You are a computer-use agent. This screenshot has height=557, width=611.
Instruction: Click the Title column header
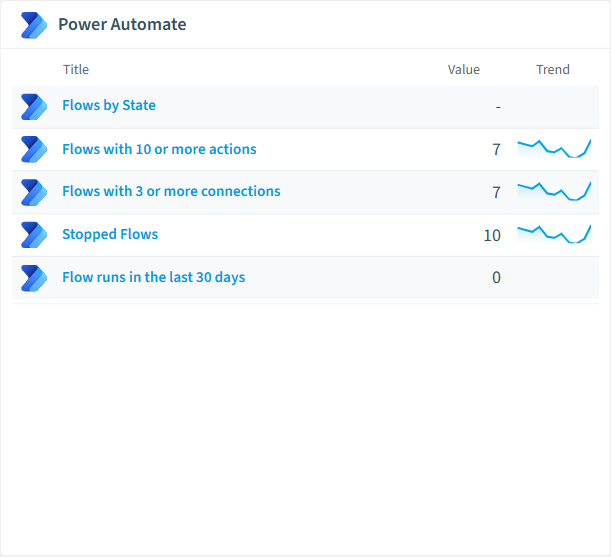click(76, 69)
